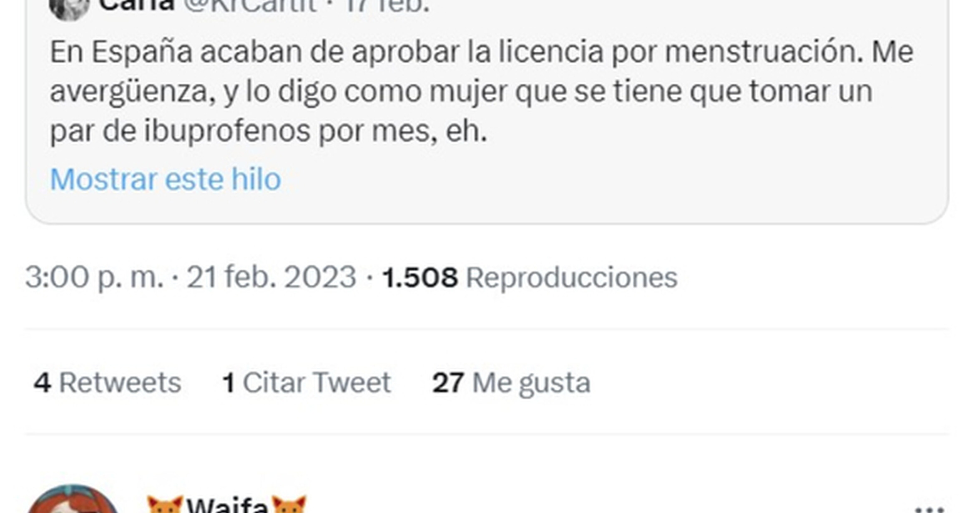Click the 21 feb. 2023 date
The width and height of the screenshot is (980, 513).
click(x=271, y=277)
